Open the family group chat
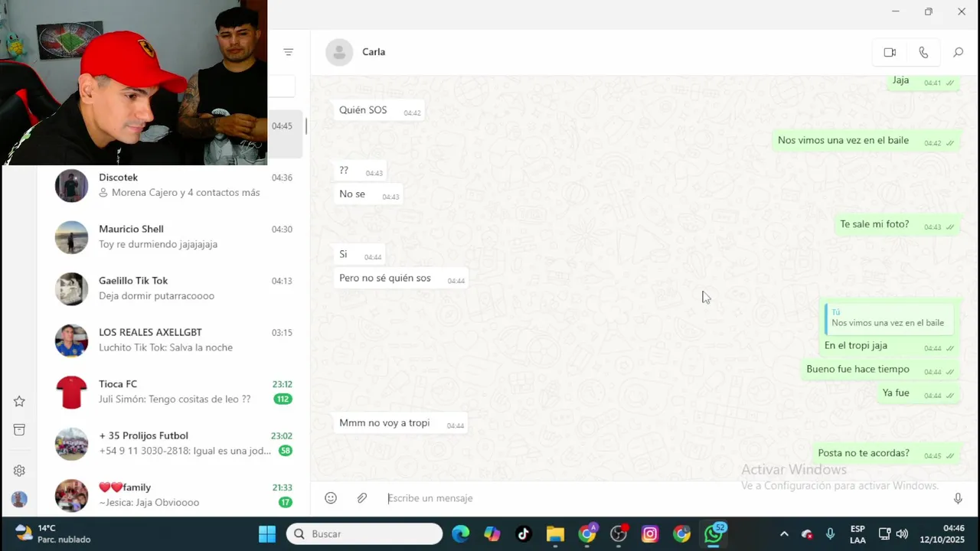 tap(173, 495)
